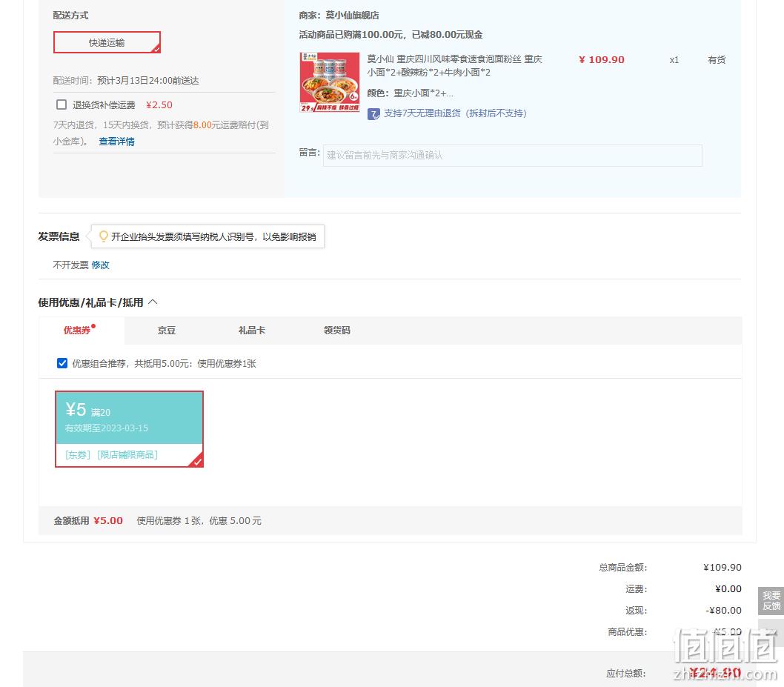784x687 pixels.
Task: Select the ¥5 满20 coupon card
Action: (x=129, y=429)
